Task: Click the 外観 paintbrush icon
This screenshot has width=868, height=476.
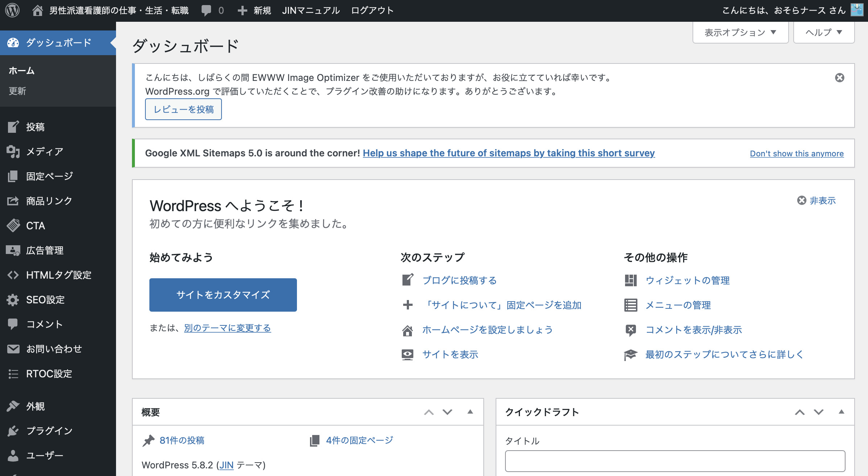Action: (x=13, y=406)
